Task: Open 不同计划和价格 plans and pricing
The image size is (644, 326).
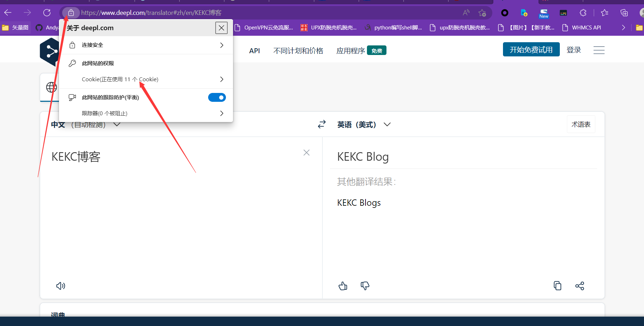Action: (298, 51)
